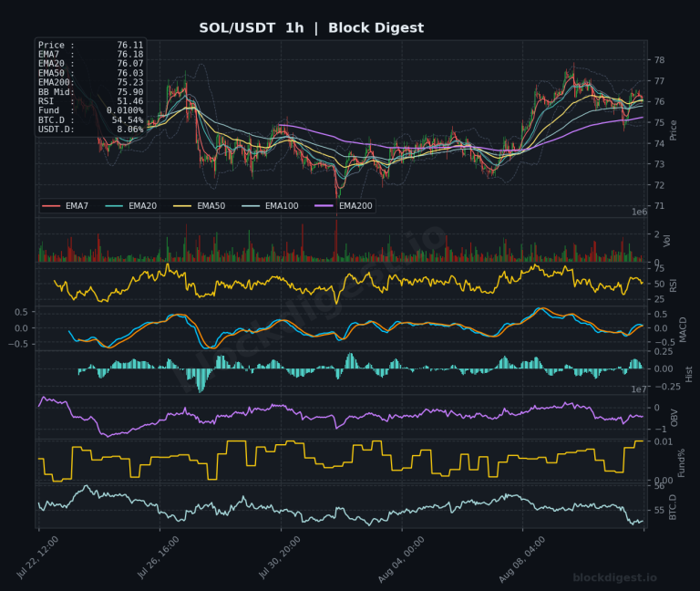Select the "Price : 76.11" row in the info box
This screenshot has height=591, width=700.
90,45
